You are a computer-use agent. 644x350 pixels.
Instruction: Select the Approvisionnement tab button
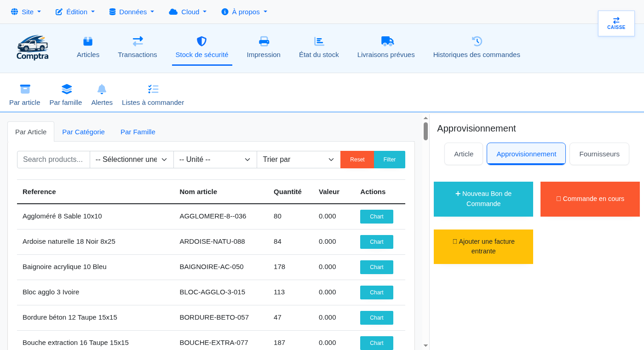pyautogui.click(x=526, y=154)
